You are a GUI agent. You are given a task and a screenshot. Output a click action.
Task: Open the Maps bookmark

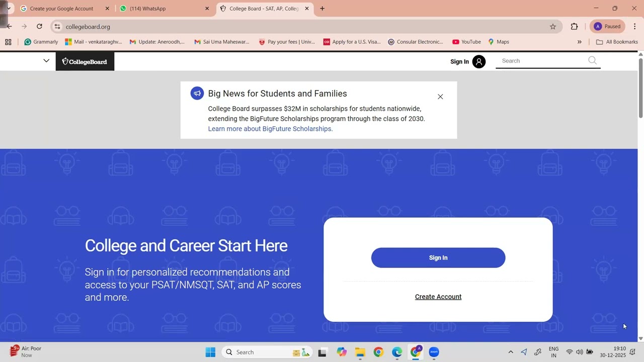point(499,42)
